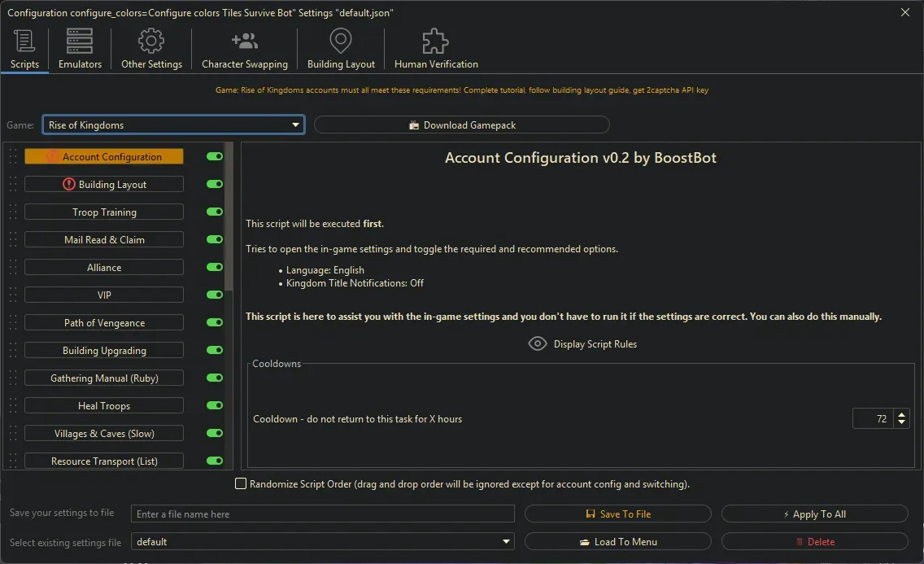Disable the Troop Training script toggle
The width and height of the screenshot is (924, 564).
214,212
